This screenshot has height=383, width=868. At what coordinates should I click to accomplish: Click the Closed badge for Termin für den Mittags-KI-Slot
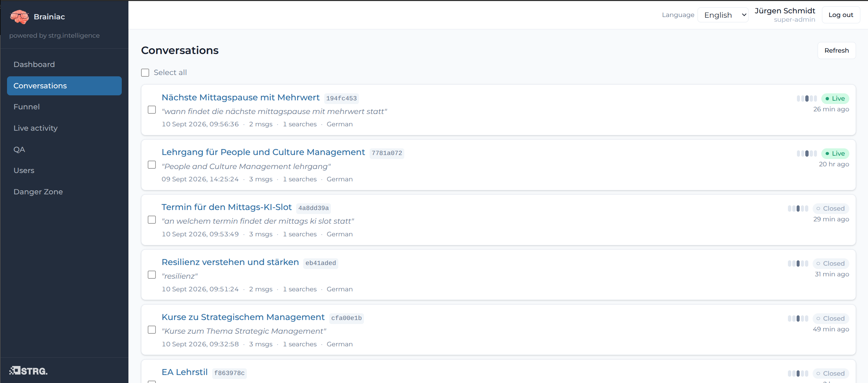[x=831, y=209]
